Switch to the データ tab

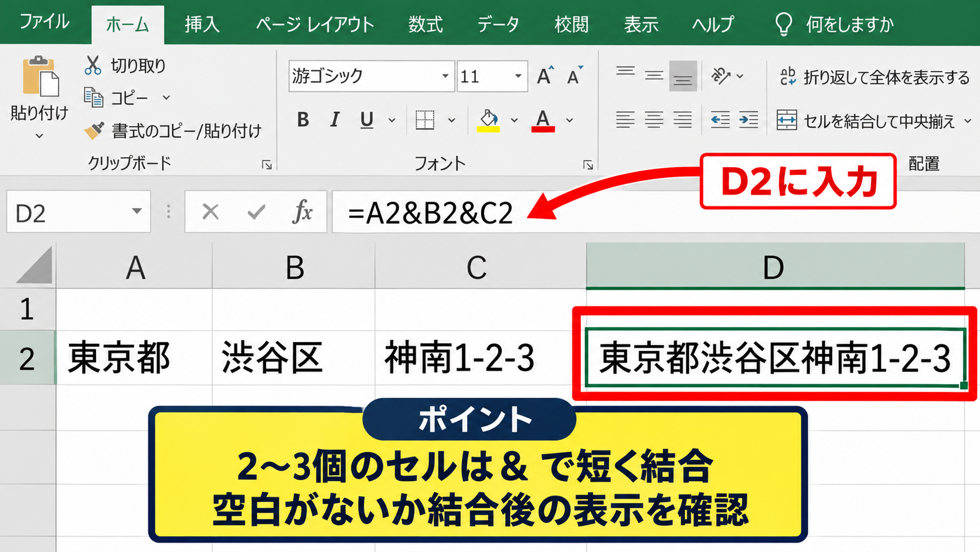coord(498,24)
